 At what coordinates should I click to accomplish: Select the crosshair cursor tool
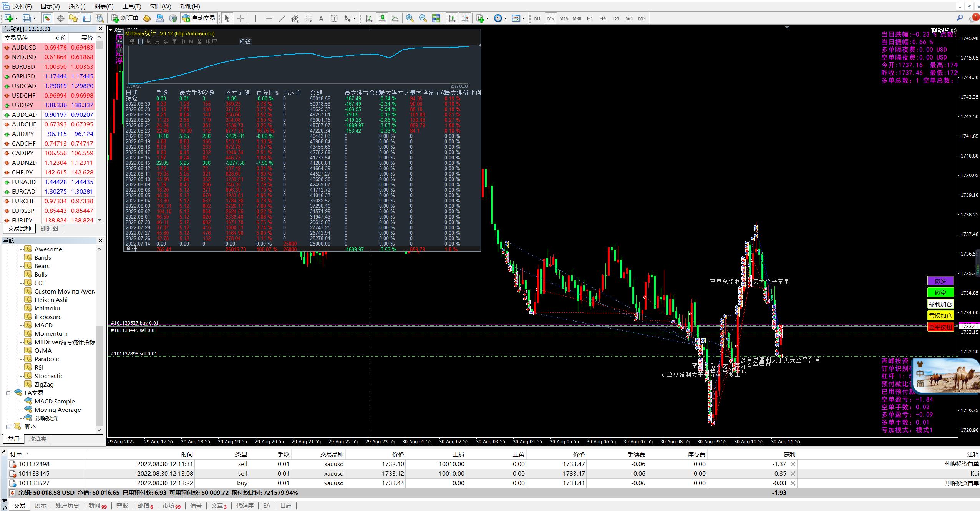(x=240, y=18)
